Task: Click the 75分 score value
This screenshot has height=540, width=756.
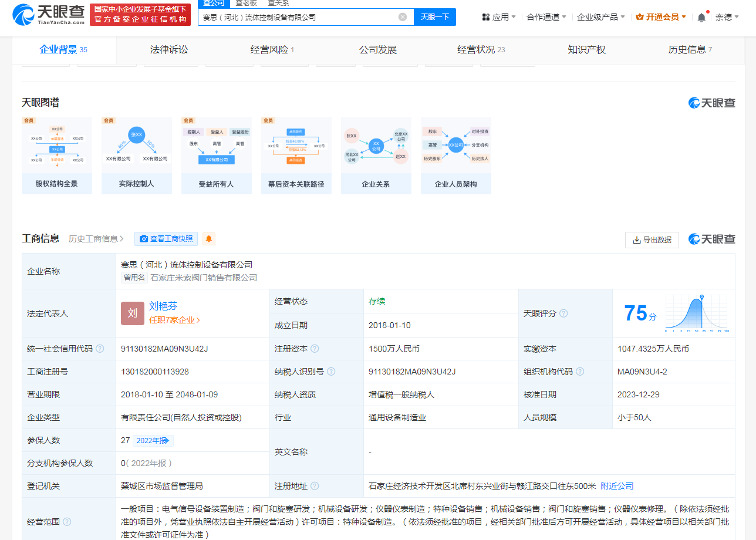Action: click(x=640, y=313)
